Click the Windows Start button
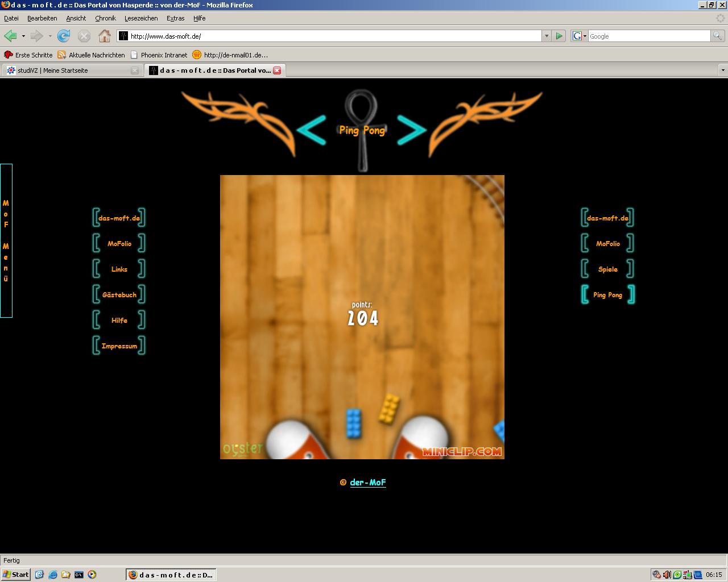This screenshot has width=728, height=582. [16, 575]
